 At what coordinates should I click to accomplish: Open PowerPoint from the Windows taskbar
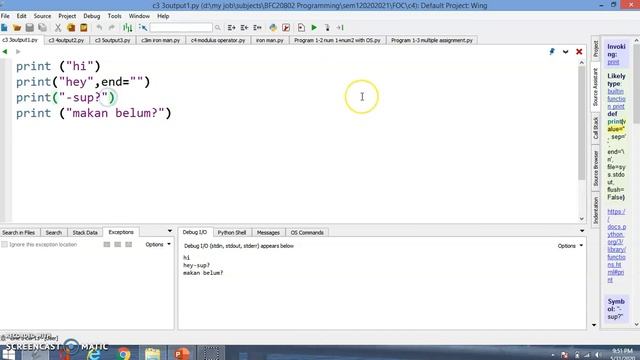(x=182, y=353)
